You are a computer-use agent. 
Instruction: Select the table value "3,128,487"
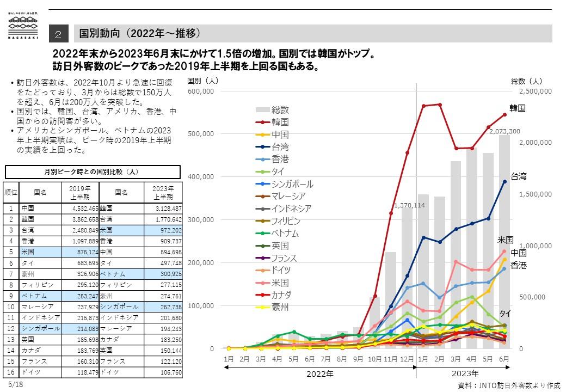(169, 209)
